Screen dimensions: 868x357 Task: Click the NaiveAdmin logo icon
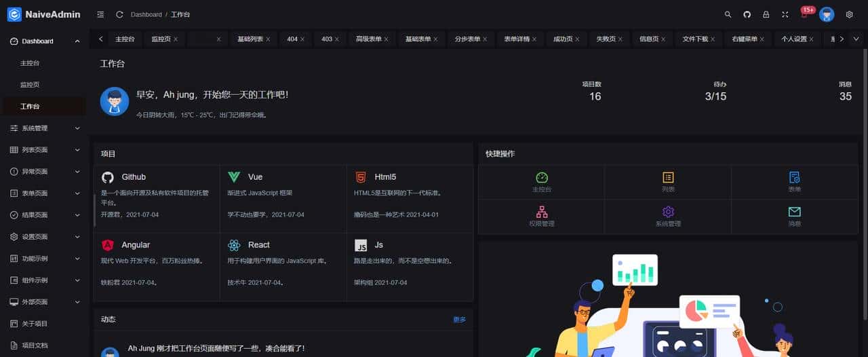click(14, 14)
